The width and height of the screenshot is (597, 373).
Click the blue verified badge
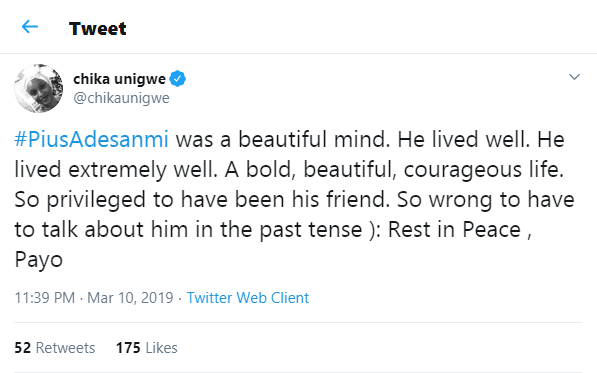point(177,79)
